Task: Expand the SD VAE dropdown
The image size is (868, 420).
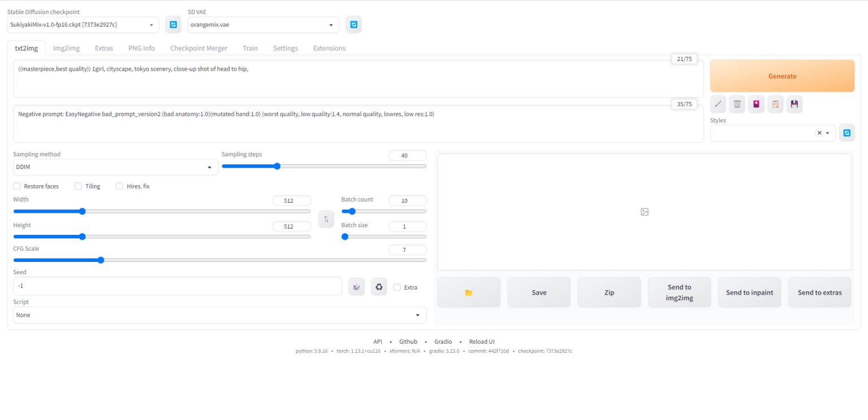Action: [x=263, y=25]
